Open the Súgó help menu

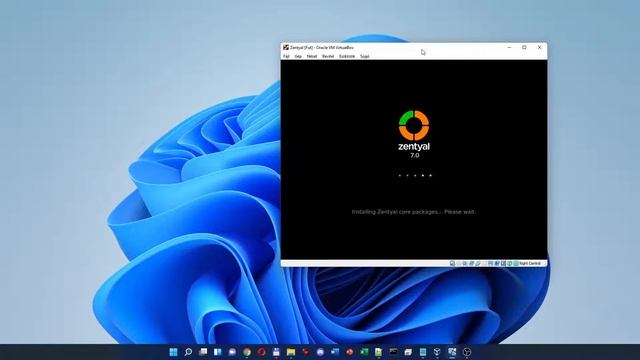pos(364,56)
